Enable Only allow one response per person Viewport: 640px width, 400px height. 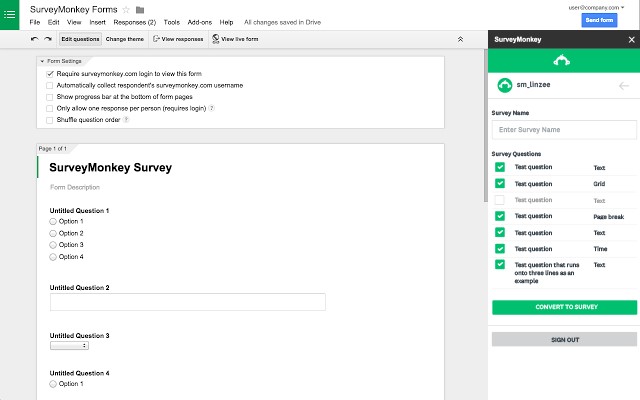point(50,108)
